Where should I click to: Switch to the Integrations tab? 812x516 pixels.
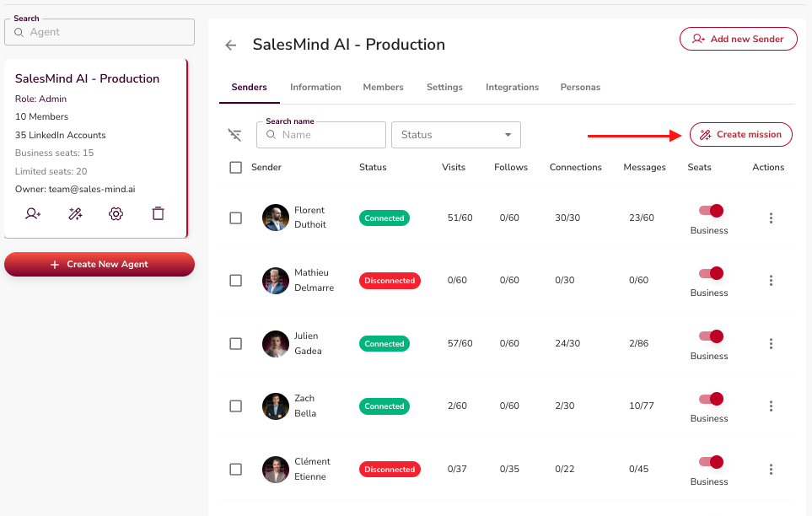pyautogui.click(x=512, y=88)
